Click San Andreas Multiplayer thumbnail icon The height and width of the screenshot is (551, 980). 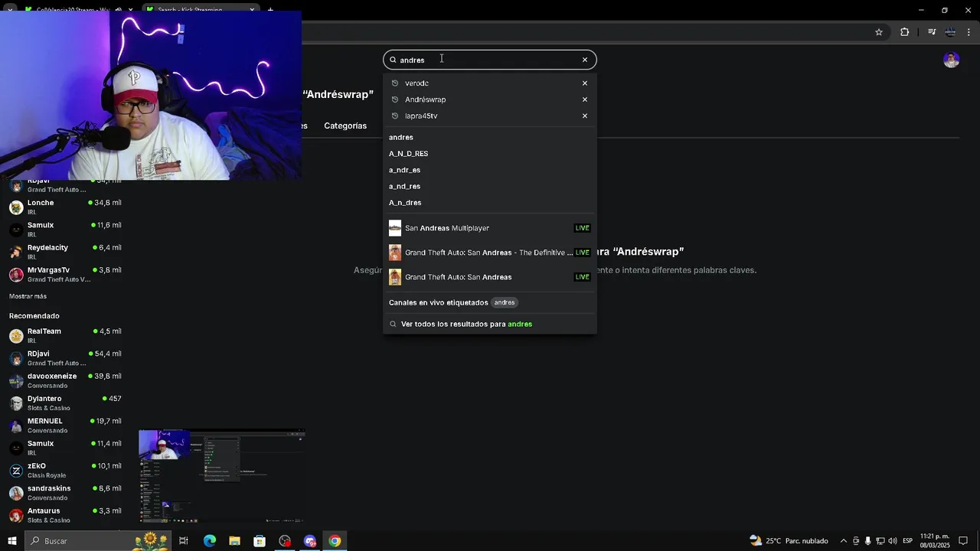tap(395, 228)
